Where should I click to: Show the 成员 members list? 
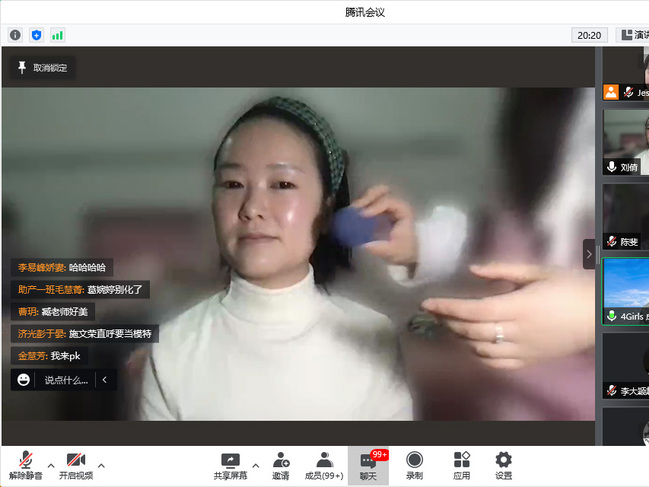(x=324, y=463)
